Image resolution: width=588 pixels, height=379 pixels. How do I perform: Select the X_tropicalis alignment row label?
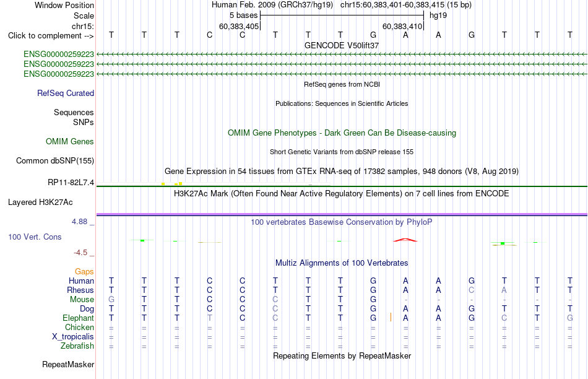coord(73,337)
